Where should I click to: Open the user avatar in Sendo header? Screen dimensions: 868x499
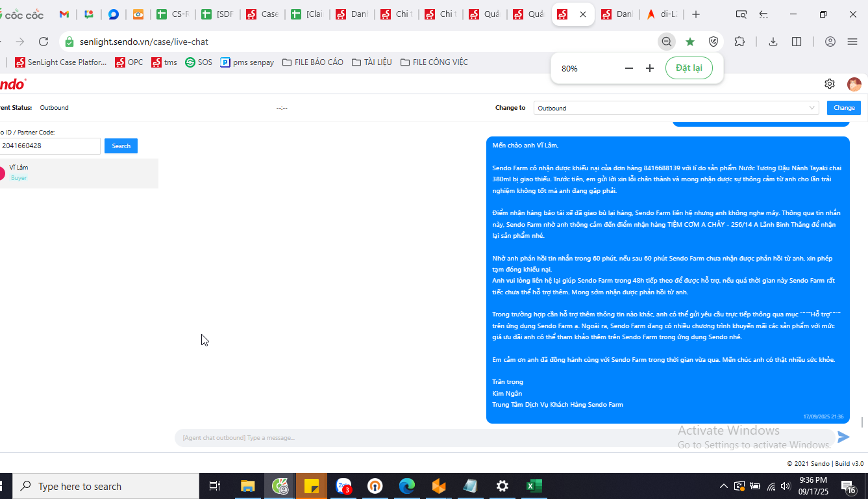[x=854, y=84]
